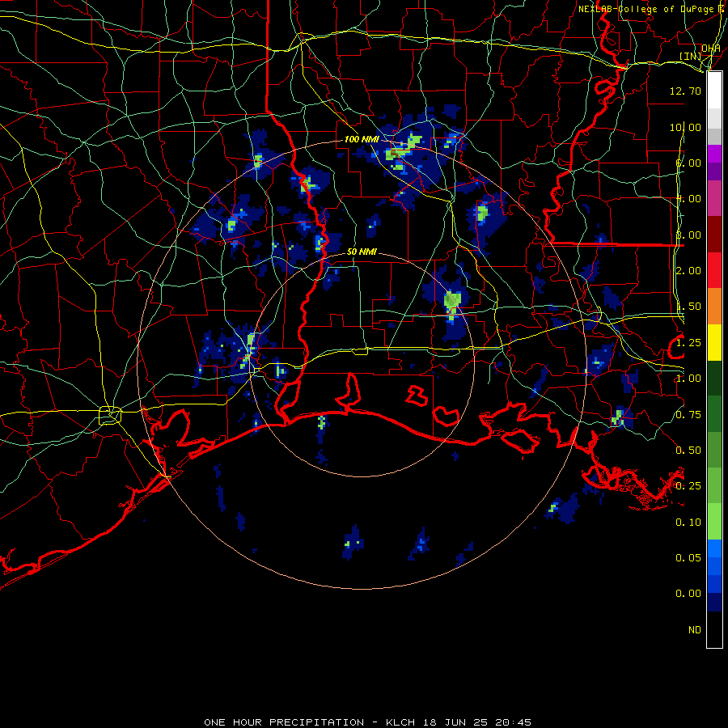Select the pink 4.00 inch legend swatch

[x=714, y=198]
